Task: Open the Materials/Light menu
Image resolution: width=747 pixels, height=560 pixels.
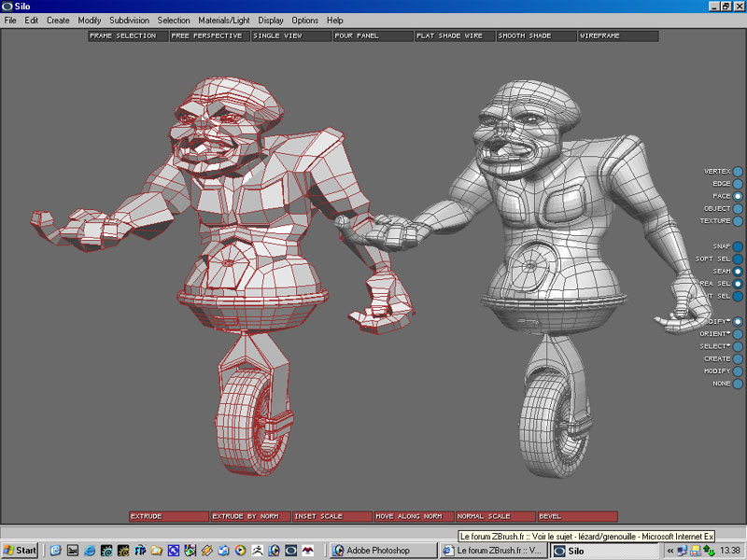Action: (224, 20)
